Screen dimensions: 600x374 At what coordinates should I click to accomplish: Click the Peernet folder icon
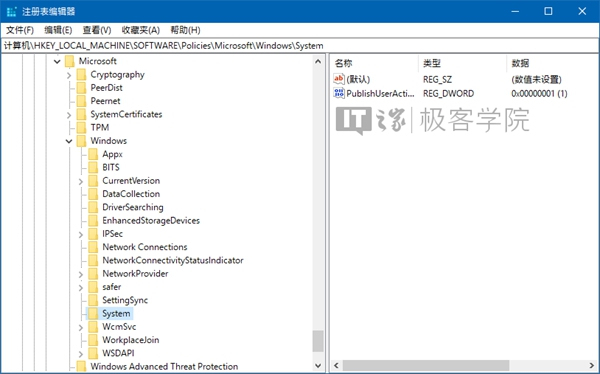click(81, 101)
